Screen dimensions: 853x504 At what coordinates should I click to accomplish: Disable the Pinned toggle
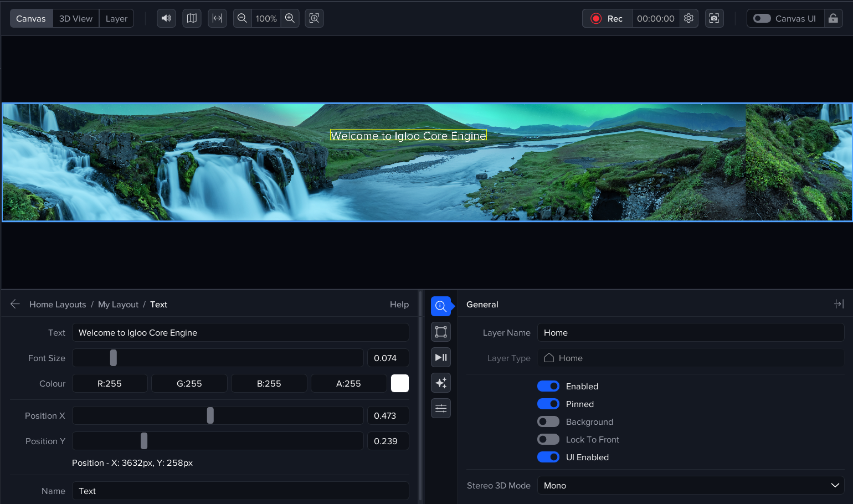pos(548,404)
